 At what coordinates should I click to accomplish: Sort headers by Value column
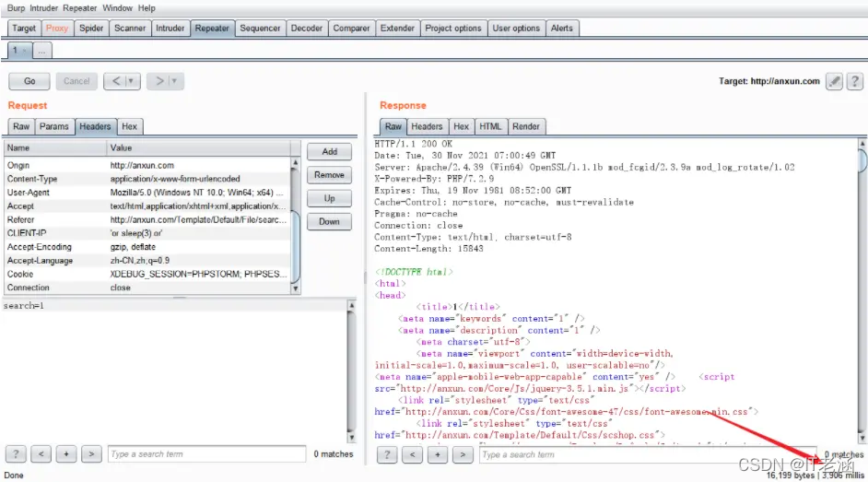tap(198, 148)
